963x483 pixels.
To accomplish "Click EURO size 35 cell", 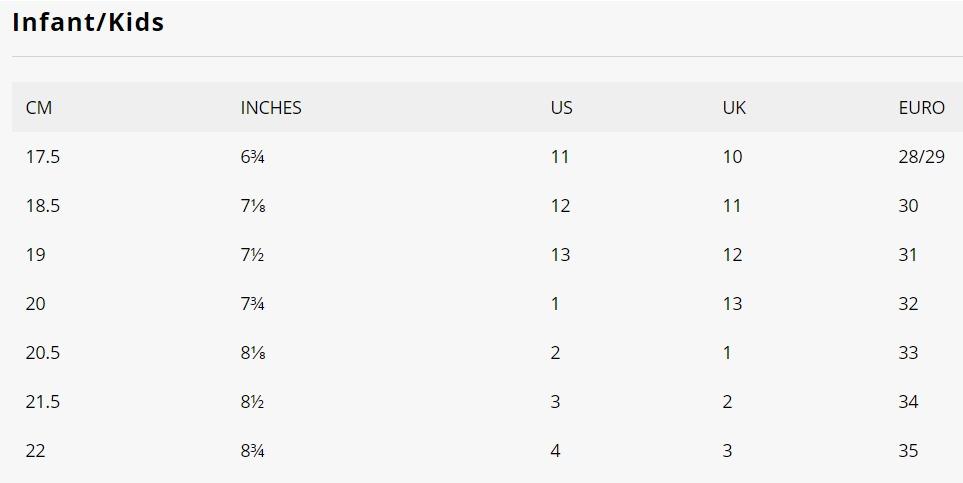I will click(x=908, y=451).
